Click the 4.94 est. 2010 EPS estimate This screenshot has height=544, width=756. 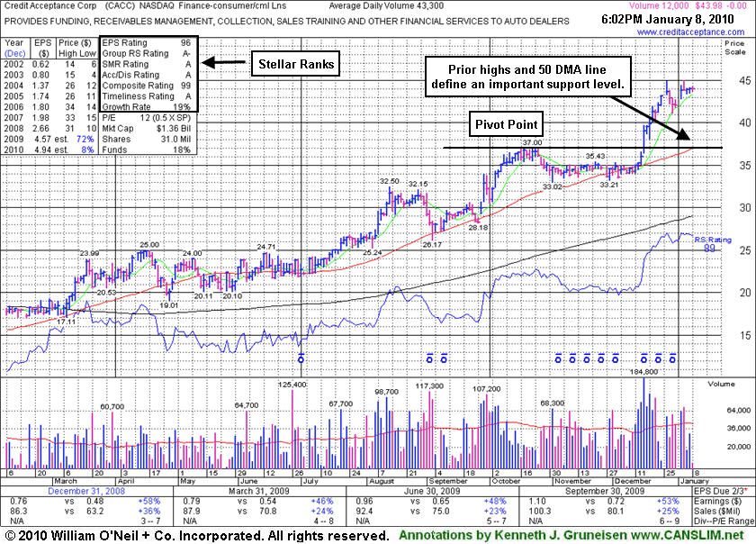(50, 150)
